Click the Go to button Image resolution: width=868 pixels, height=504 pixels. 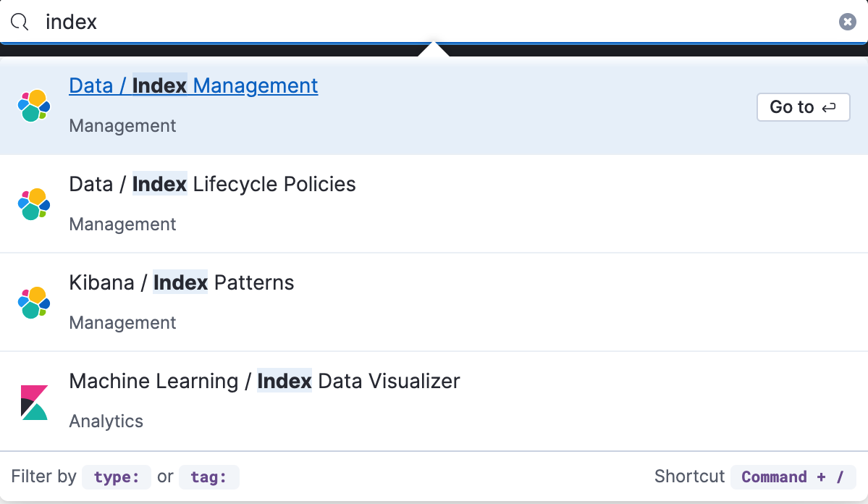[803, 106]
